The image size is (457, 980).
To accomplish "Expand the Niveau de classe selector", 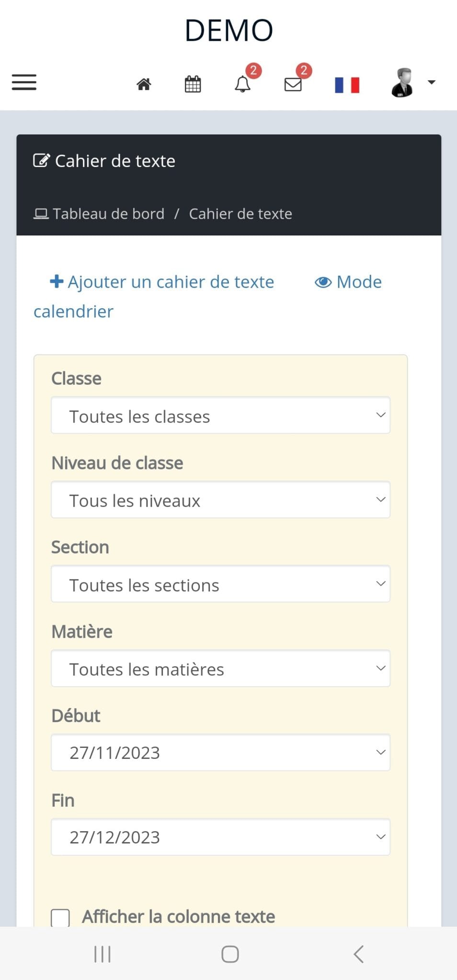I will coord(220,500).
